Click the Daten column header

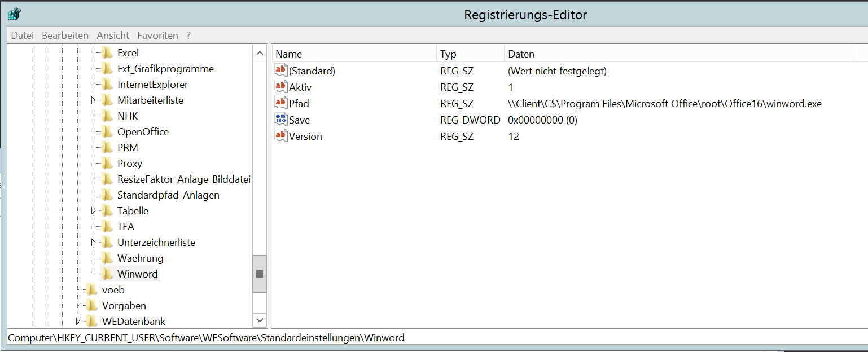[x=677, y=54]
